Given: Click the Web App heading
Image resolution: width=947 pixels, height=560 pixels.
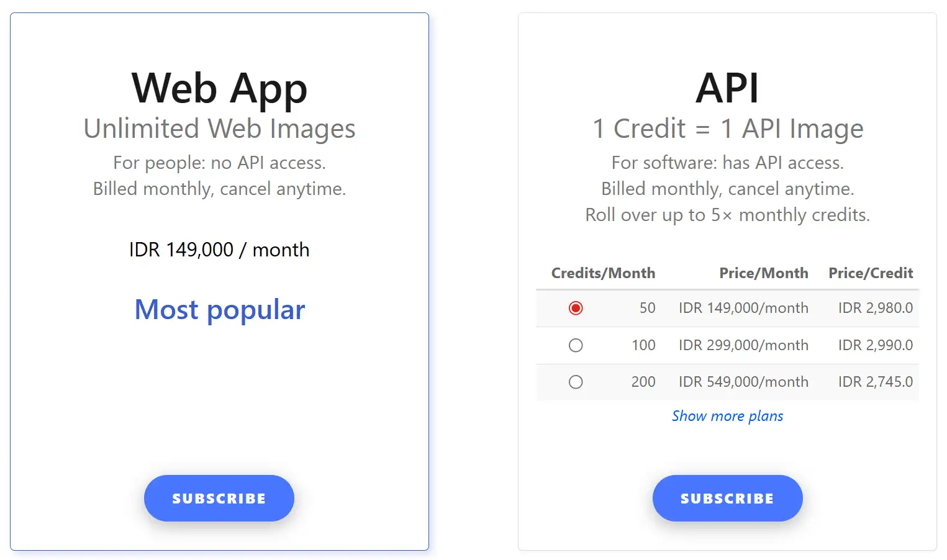Looking at the screenshot, I should (219, 88).
